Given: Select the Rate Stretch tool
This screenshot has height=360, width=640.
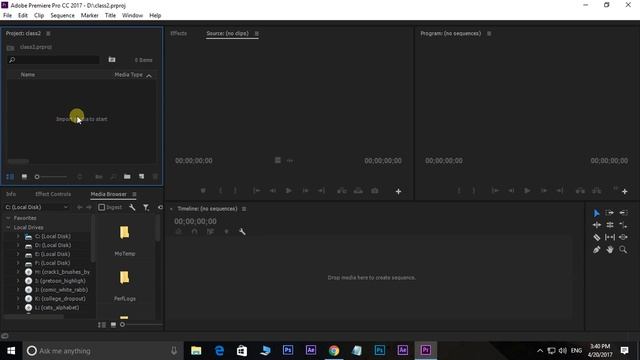Looking at the screenshot, I should [623, 225].
